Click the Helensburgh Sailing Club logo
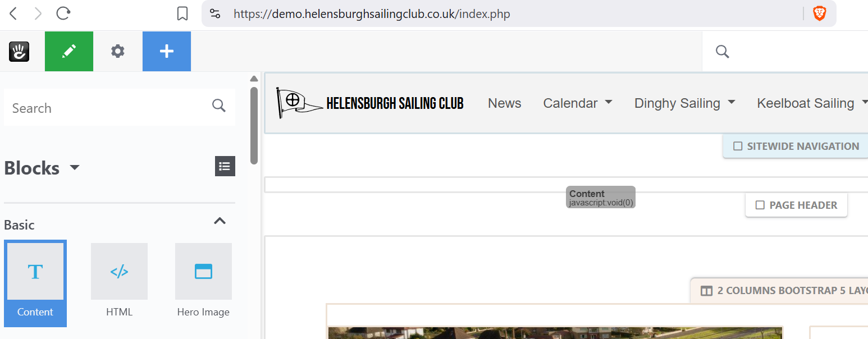This screenshot has width=868, height=339. point(369,103)
